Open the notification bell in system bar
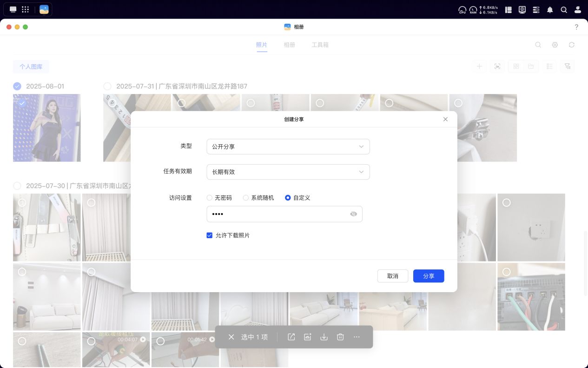The height and width of the screenshot is (368, 588). click(x=550, y=9)
